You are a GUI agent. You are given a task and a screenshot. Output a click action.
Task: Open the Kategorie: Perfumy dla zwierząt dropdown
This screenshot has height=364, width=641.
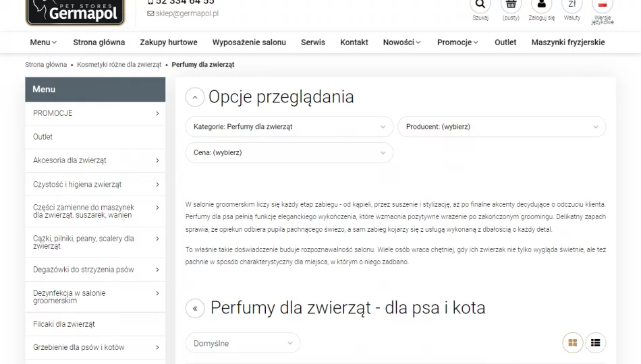coord(289,127)
